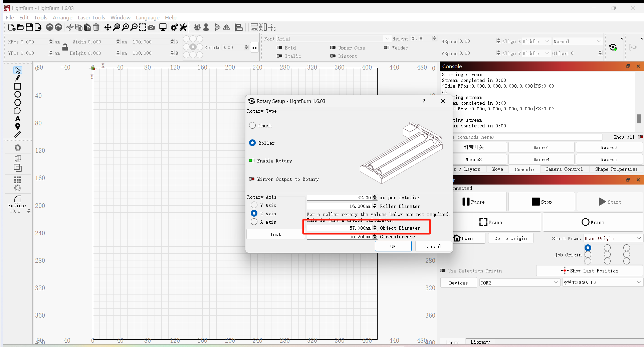Click the Object Diameter value field
This screenshot has width=644, height=347.
[339, 228]
